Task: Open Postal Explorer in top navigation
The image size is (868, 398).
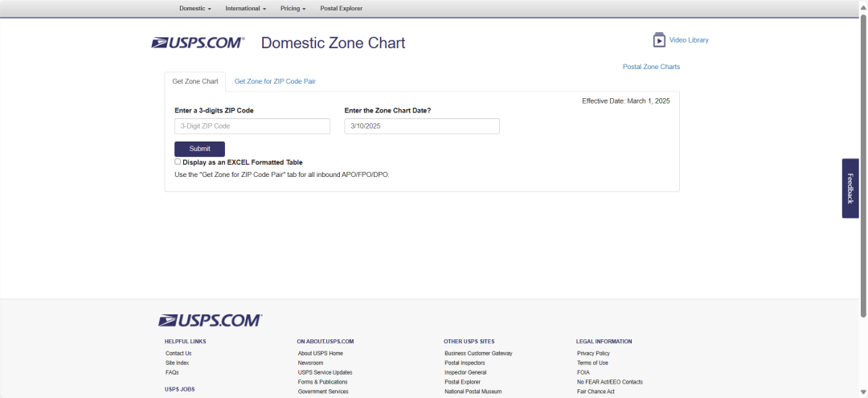Action: click(341, 8)
